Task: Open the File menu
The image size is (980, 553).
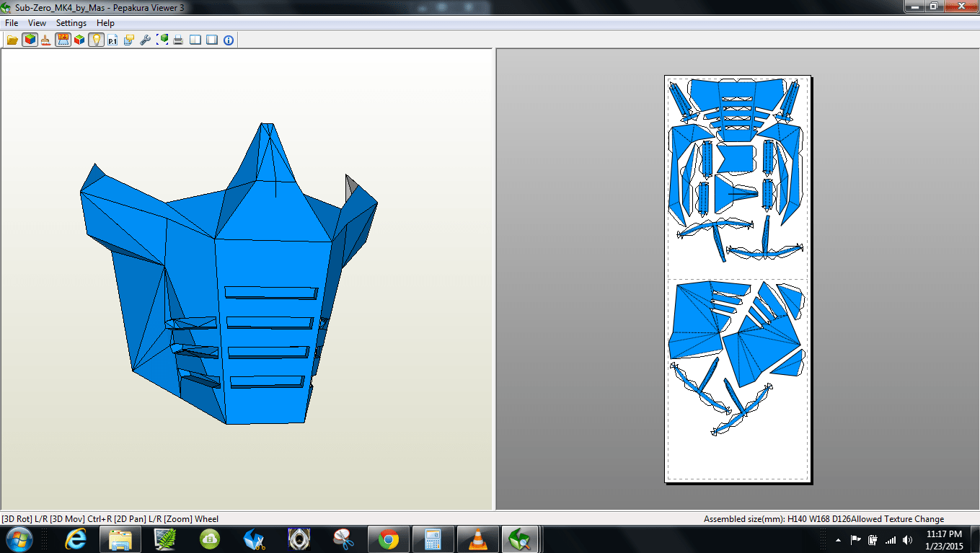Action: pyautogui.click(x=12, y=23)
